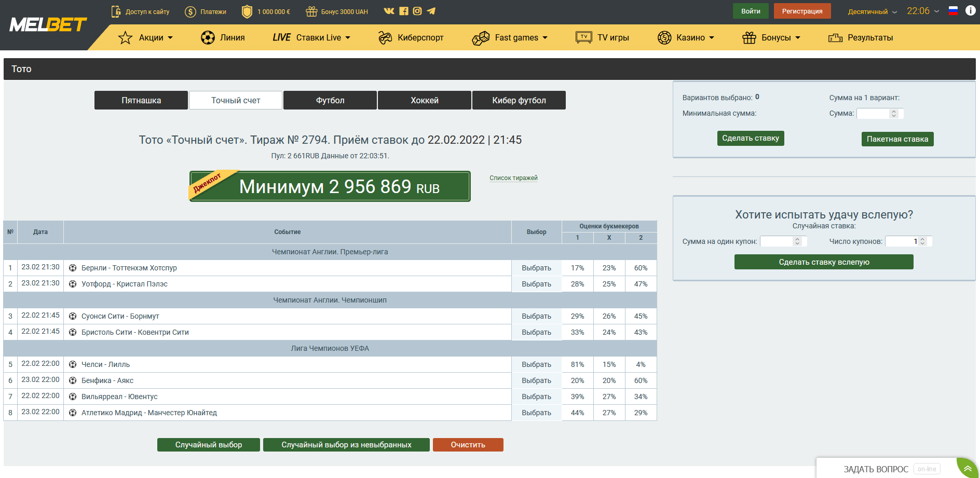The image size is (980, 478).
Task: Click ball icon for Бернли - Тоттенхэм Хотспур
Action: point(73,268)
